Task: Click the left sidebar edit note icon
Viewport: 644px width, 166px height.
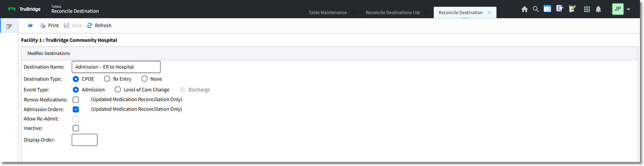Action: tap(9, 26)
